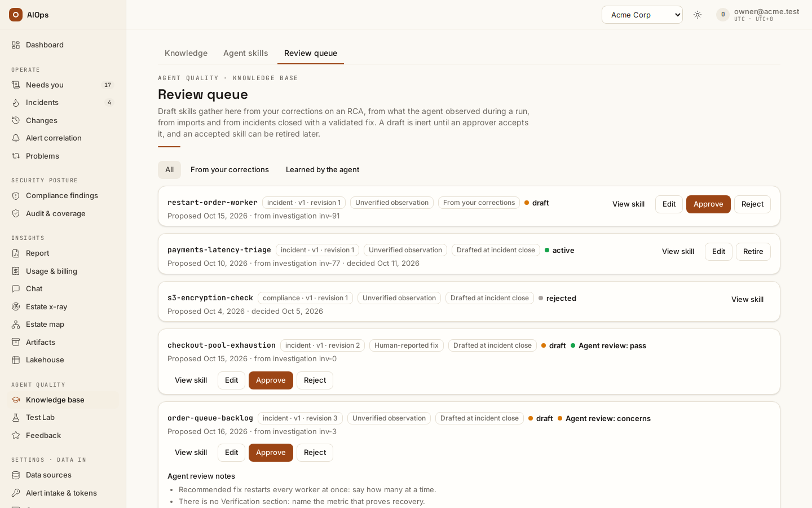The width and height of the screenshot is (812, 508).
Task: Reject the checkout-pool-exhaustion draft
Action: [x=315, y=380]
